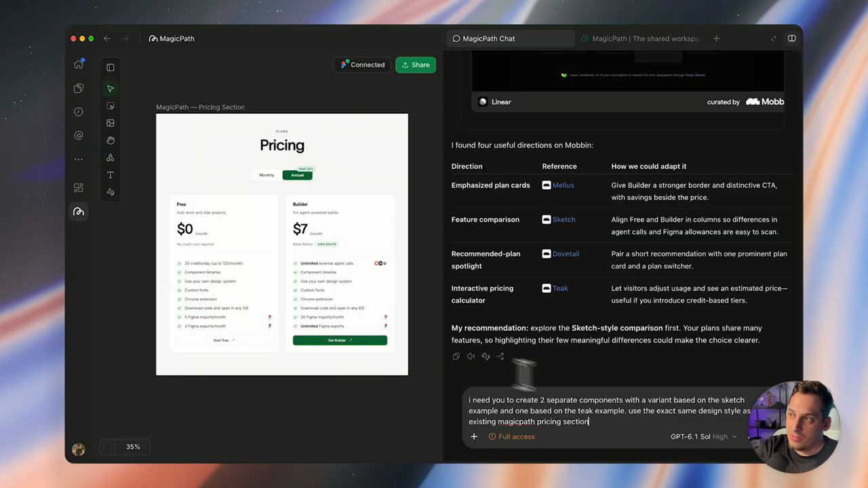
Task: Open the three-dots more menu in sidebar
Action: 79,159
